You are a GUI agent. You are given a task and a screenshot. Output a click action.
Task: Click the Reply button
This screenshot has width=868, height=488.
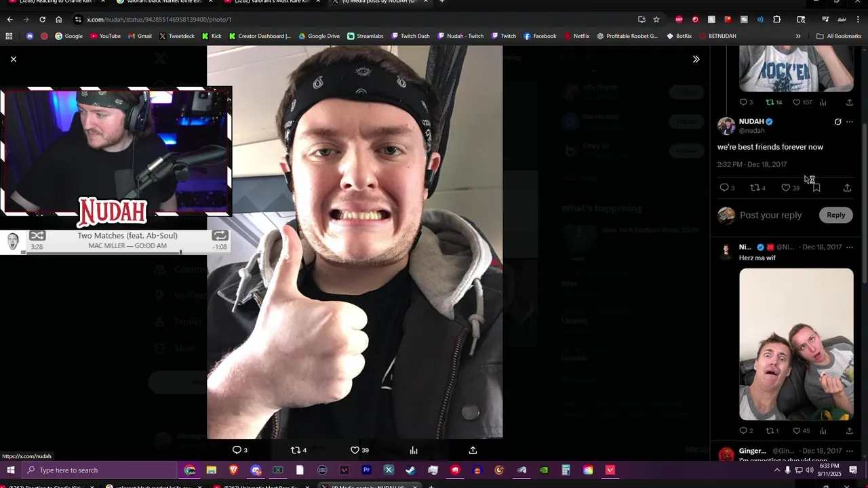(x=835, y=215)
